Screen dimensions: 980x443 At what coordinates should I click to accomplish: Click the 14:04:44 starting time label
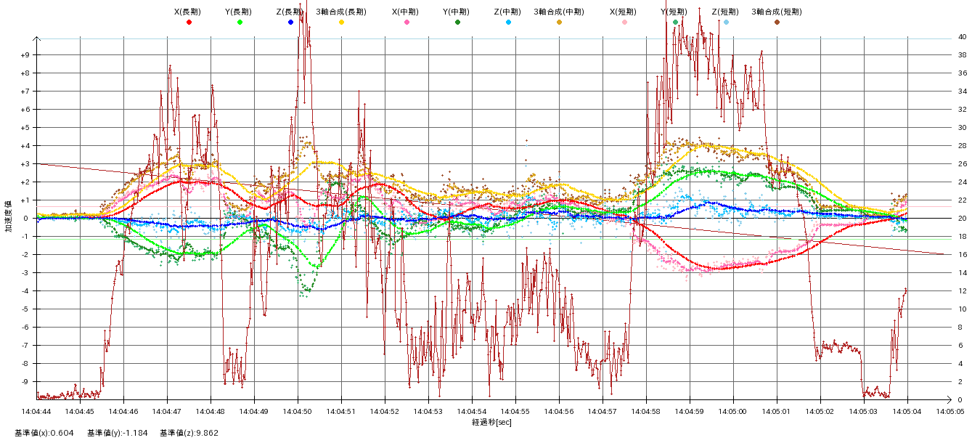pos(36,412)
